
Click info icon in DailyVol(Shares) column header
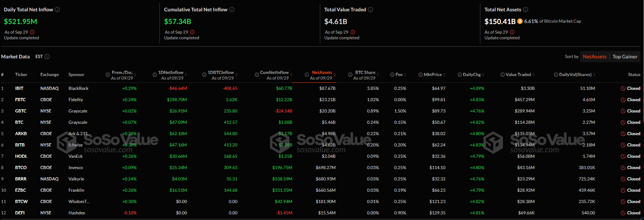click(x=556, y=75)
